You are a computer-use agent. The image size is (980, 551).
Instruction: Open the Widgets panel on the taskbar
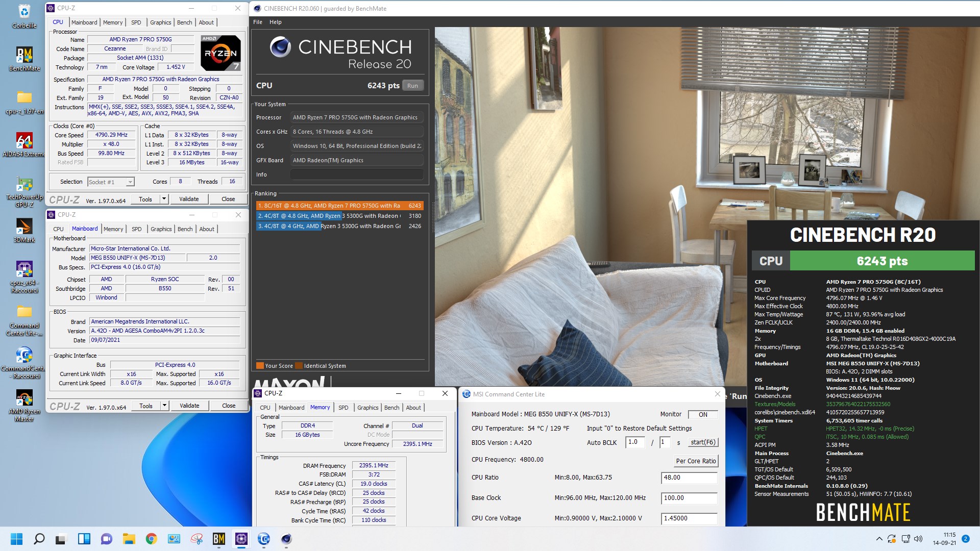[84, 539]
